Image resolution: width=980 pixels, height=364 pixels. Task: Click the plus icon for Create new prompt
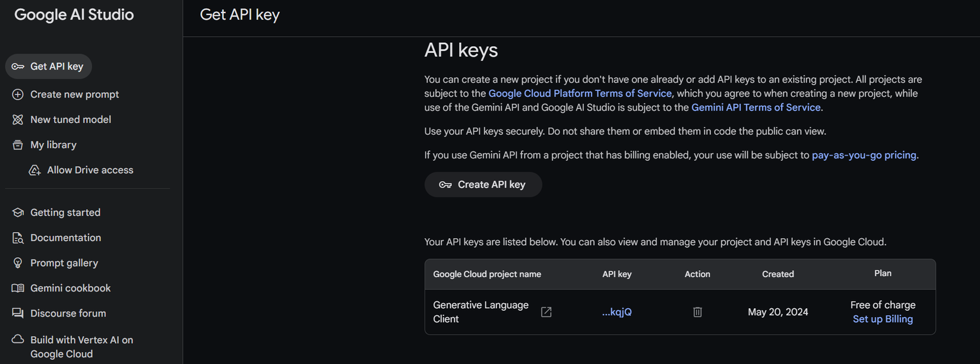pos(18,94)
